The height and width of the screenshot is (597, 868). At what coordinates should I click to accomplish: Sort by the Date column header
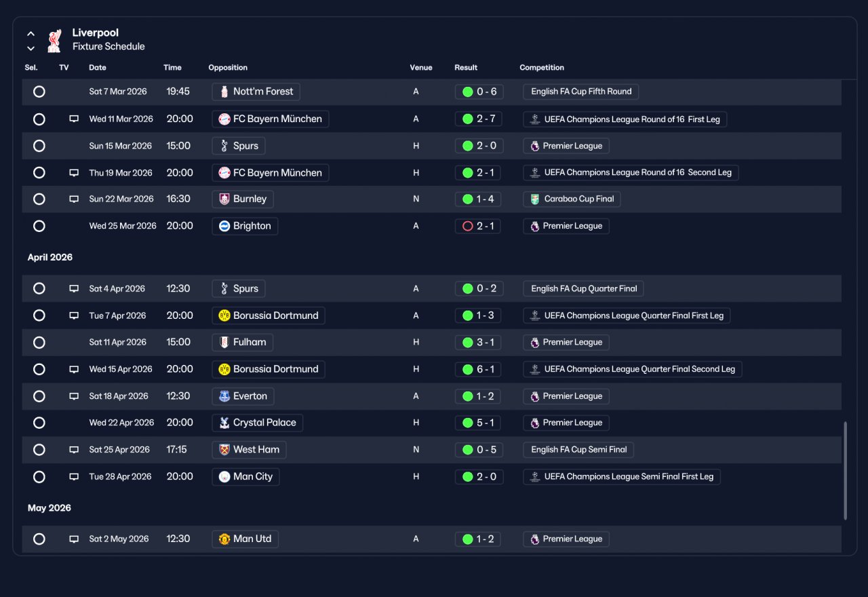(98, 68)
